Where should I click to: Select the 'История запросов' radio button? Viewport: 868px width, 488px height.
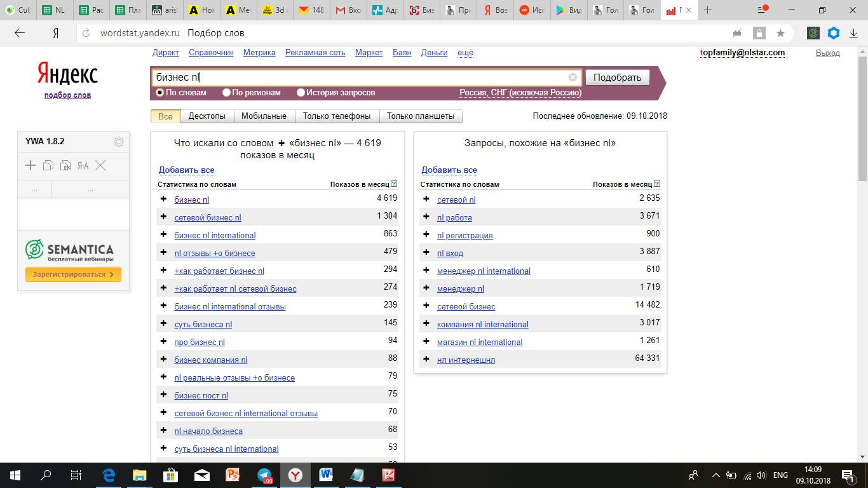pos(301,93)
